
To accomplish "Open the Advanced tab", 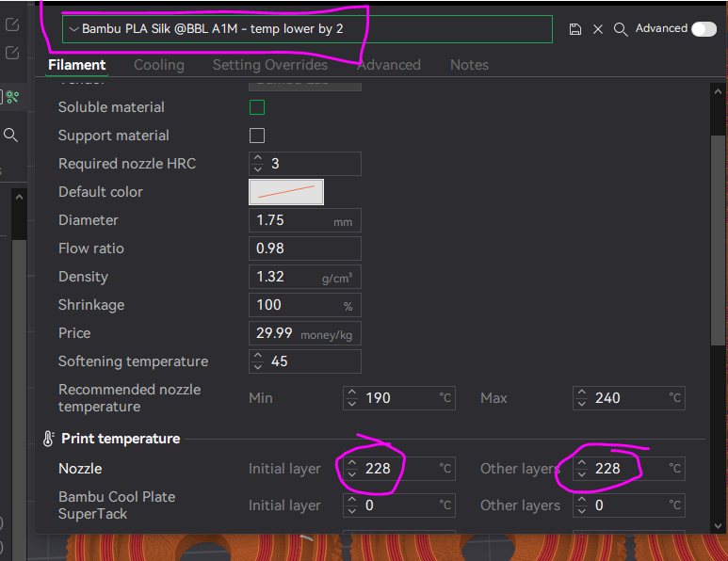I will click(x=389, y=65).
